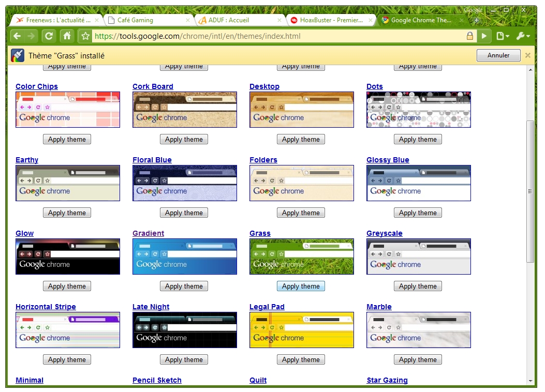Open the page menu dropdown
This screenshot has height=392, width=545.
click(503, 36)
